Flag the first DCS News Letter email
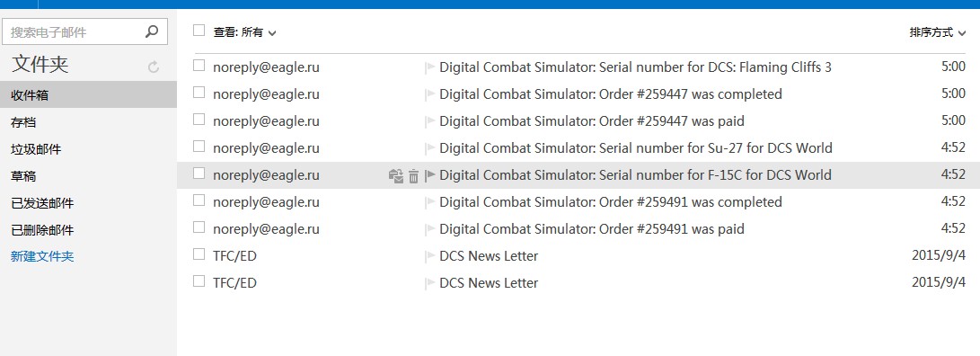The image size is (980, 356). click(x=430, y=256)
